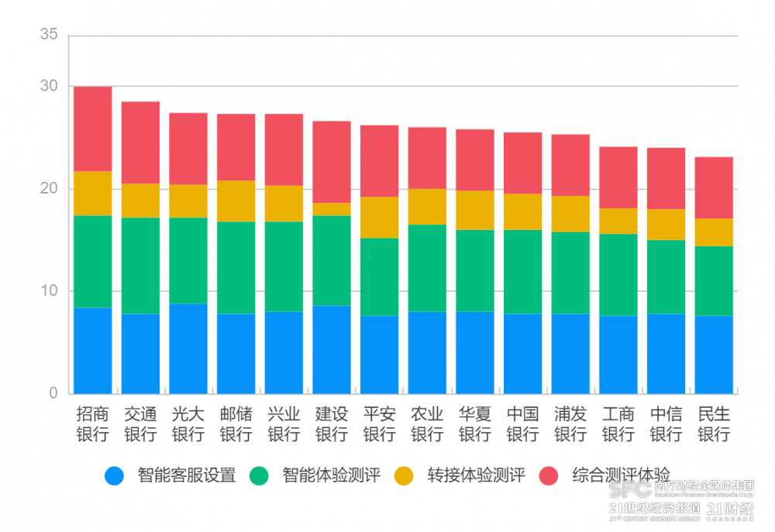The height and width of the screenshot is (532, 775).
Task: Click the blue segment of 工商银行 bar
Action: 618,355
